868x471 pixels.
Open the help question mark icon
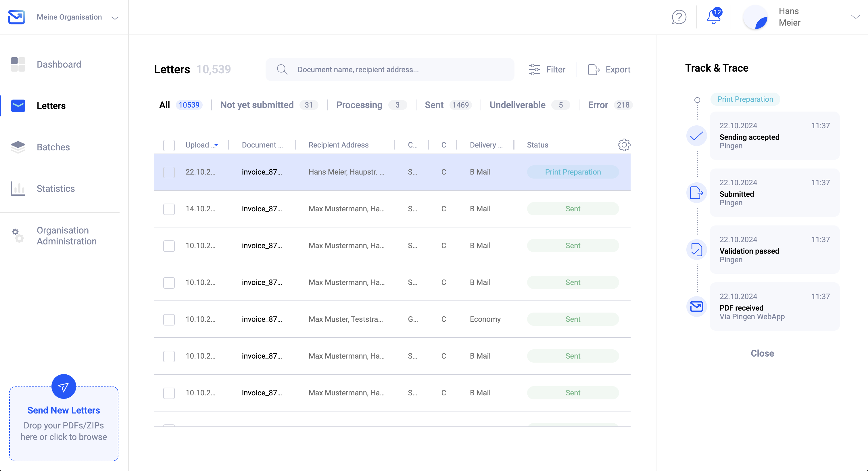coord(679,17)
